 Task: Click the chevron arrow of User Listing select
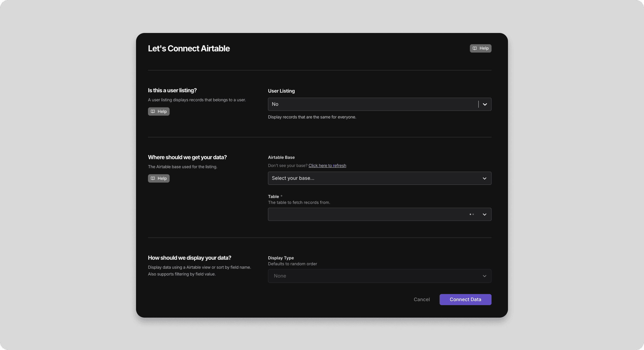point(485,104)
